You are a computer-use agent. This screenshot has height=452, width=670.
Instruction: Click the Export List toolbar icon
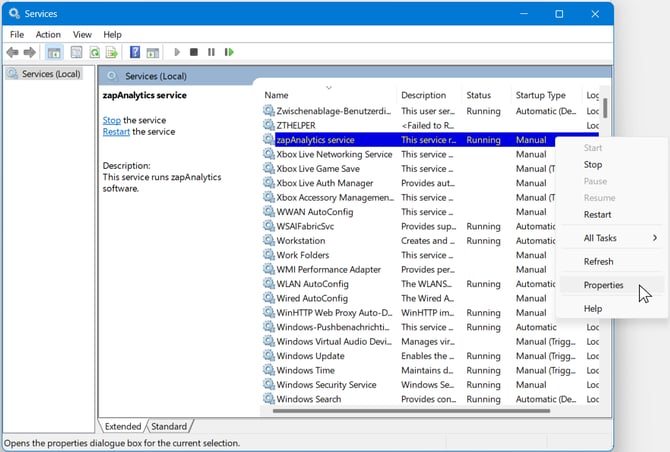pos(112,52)
